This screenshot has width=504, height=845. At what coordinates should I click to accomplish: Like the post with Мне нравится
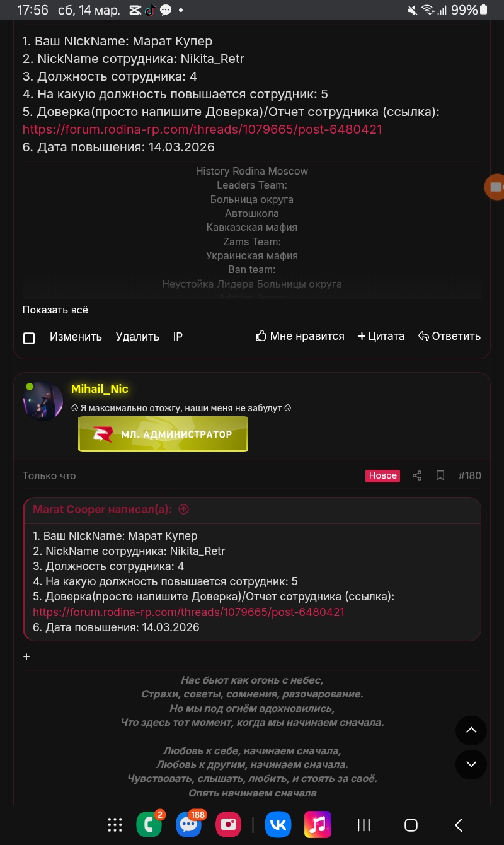300,336
